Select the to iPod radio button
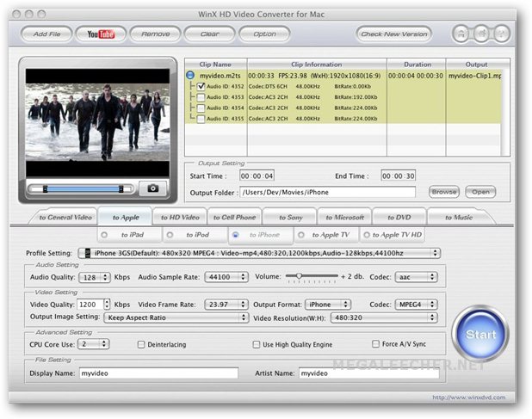This screenshot has height=419, width=532. tap(170, 235)
